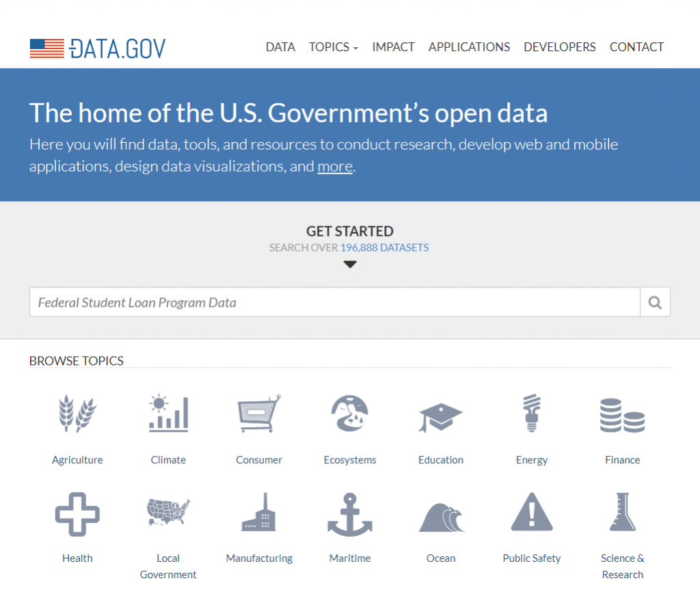700x596 pixels.
Task: Click the 196,888 Datasets link
Action: tap(384, 248)
